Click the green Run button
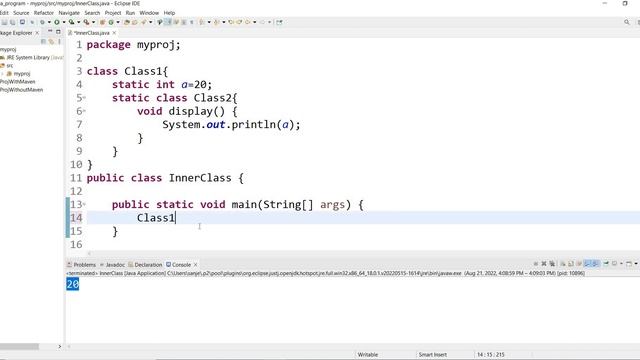This screenshot has width=640, height=360. click(x=57, y=22)
